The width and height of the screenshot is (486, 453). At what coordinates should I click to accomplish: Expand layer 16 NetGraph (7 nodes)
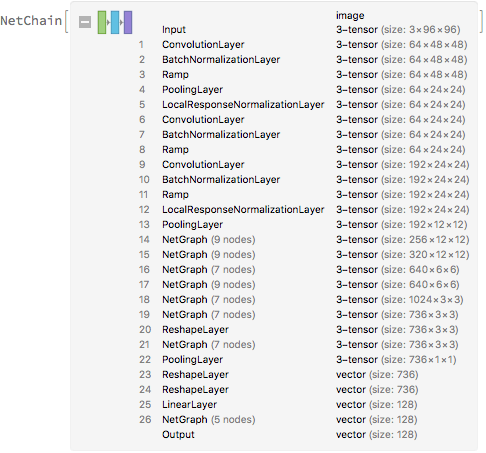click(209, 269)
